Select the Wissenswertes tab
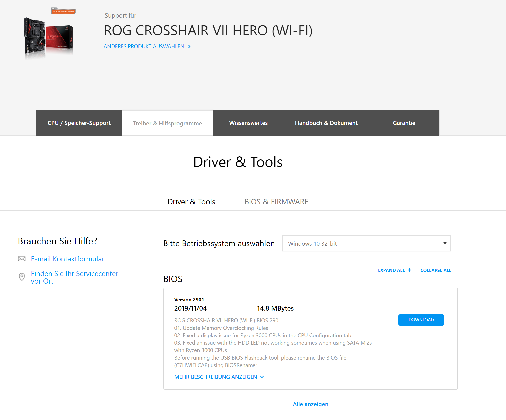The width and height of the screenshot is (506, 420). click(248, 123)
